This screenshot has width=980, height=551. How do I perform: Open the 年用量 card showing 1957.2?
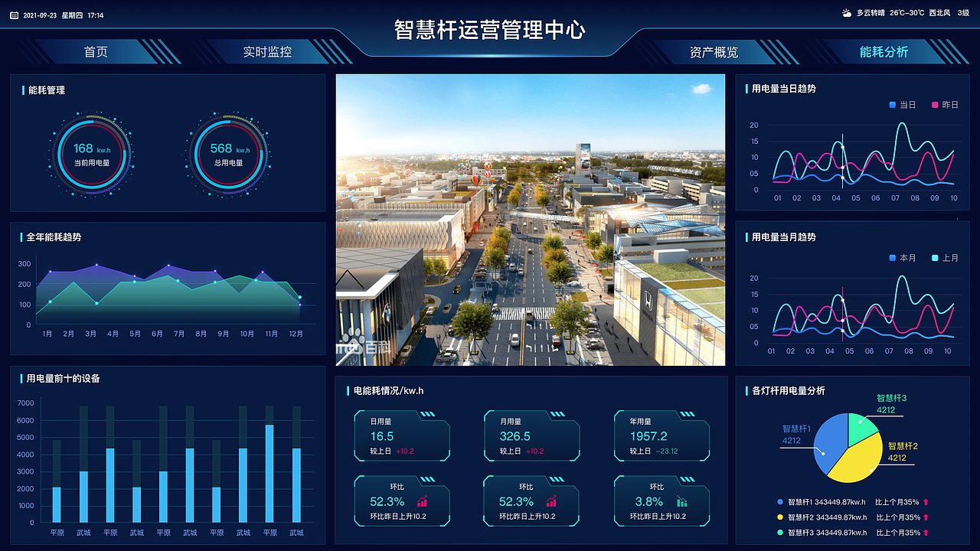point(662,435)
